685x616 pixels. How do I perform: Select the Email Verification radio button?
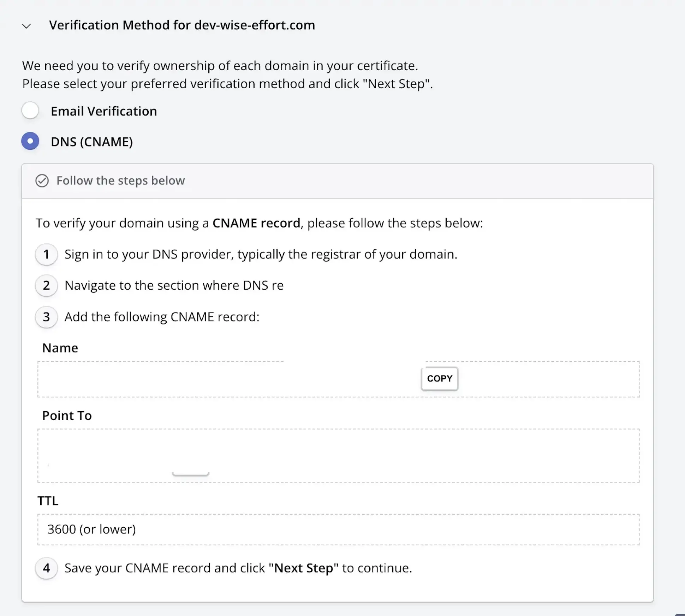pos(30,111)
